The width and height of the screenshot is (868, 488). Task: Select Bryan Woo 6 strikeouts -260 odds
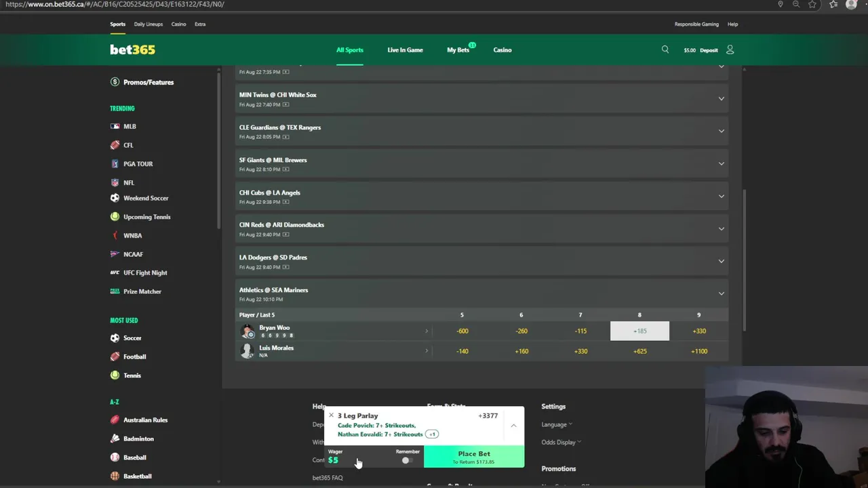pos(521,331)
